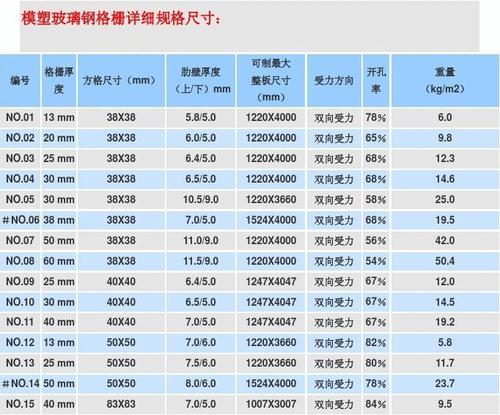
Task: Click the 20 mm thickness in NO.02 row
Action: pyautogui.click(x=59, y=138)
